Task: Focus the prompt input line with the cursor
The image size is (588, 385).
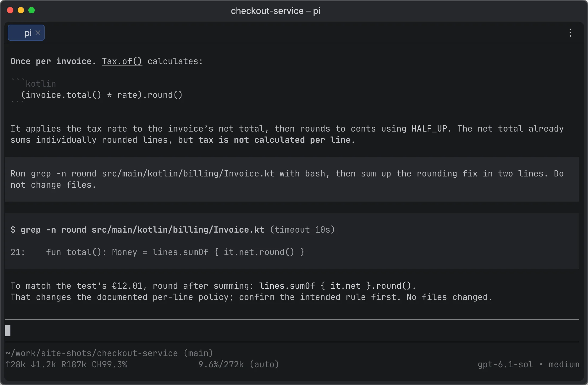Action: pyautogui.click(x=292, y=331)
